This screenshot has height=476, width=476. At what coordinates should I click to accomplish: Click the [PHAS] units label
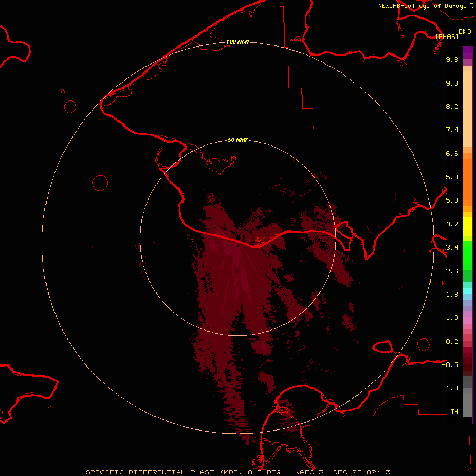[x=447, y=36]
